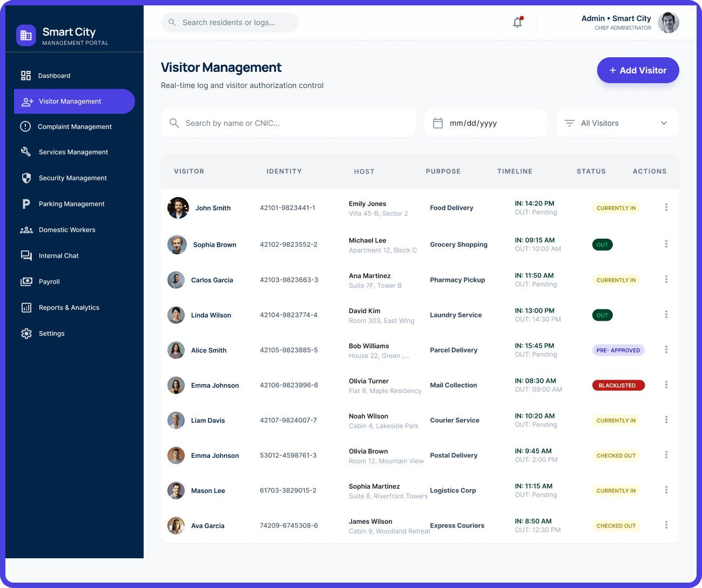
Task: Click Carlos Garcia's avatar photo
Action: (176, 280)
